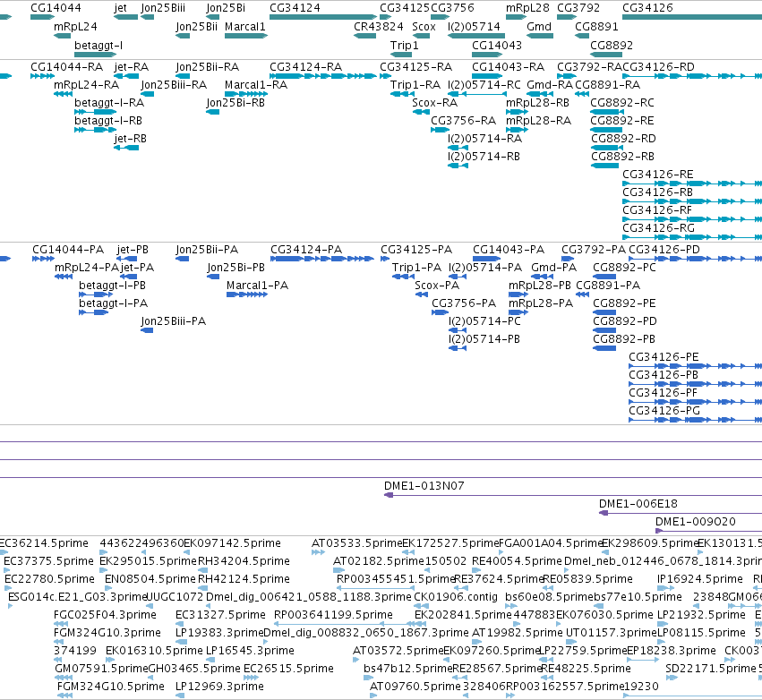
Task: Click transcript CG3756-RA
Action: click(x=463, y=121)
